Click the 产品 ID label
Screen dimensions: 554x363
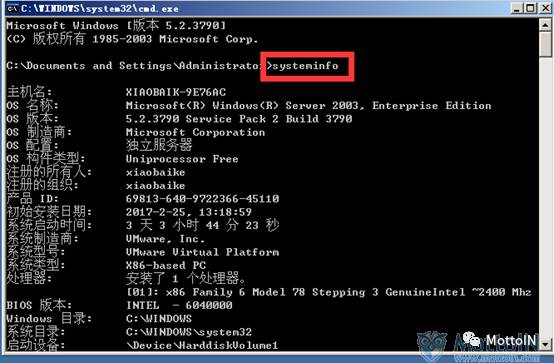33,199
